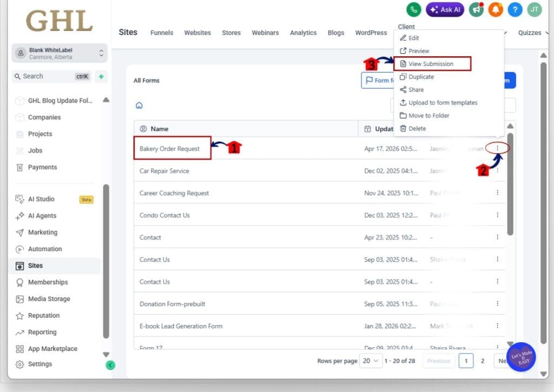Open the megaphone announcements icon
Viewport: 554px width, 392px height.
(x=476, y=10)
